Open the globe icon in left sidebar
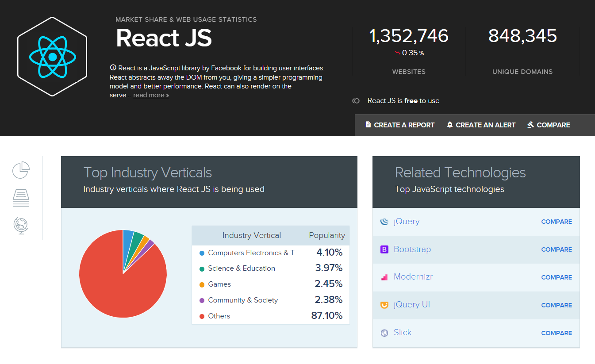 tap(20, 226)
